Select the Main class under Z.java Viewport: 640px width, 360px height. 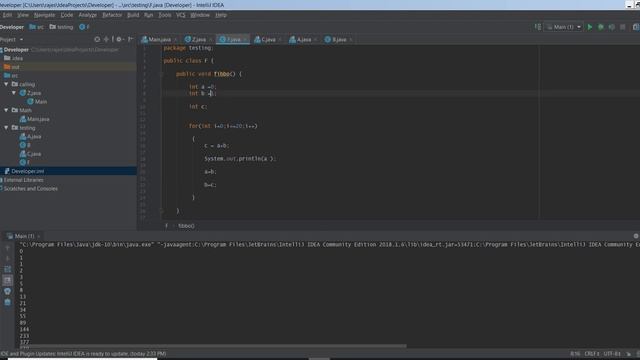37,102
